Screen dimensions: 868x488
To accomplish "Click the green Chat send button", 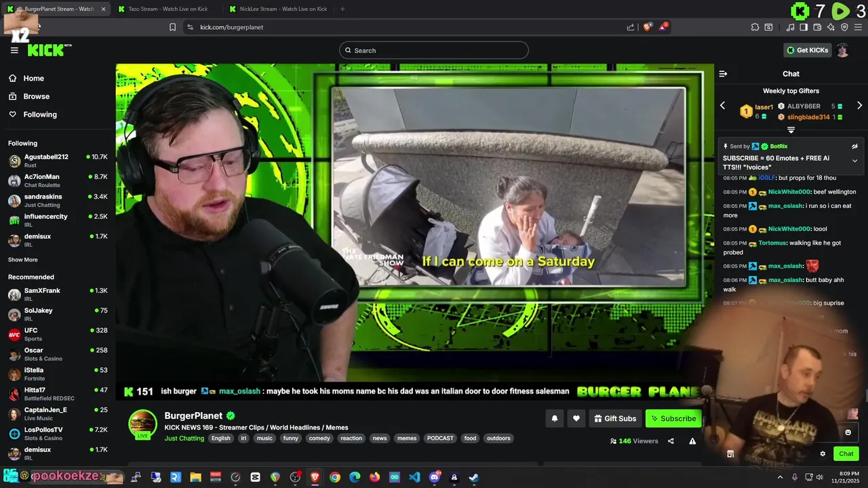I will [846, 454].
